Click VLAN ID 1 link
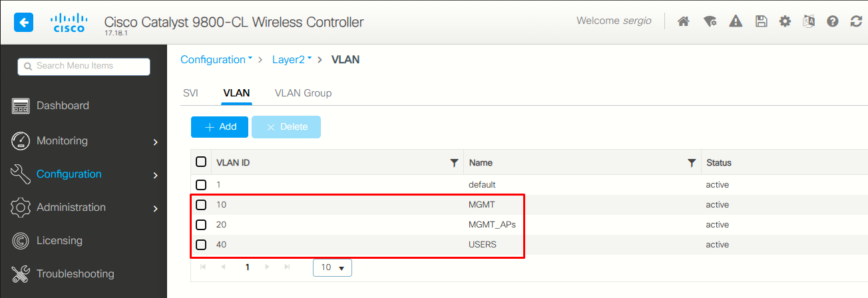This screenshot has width=868, height=298. coord(218,184)
